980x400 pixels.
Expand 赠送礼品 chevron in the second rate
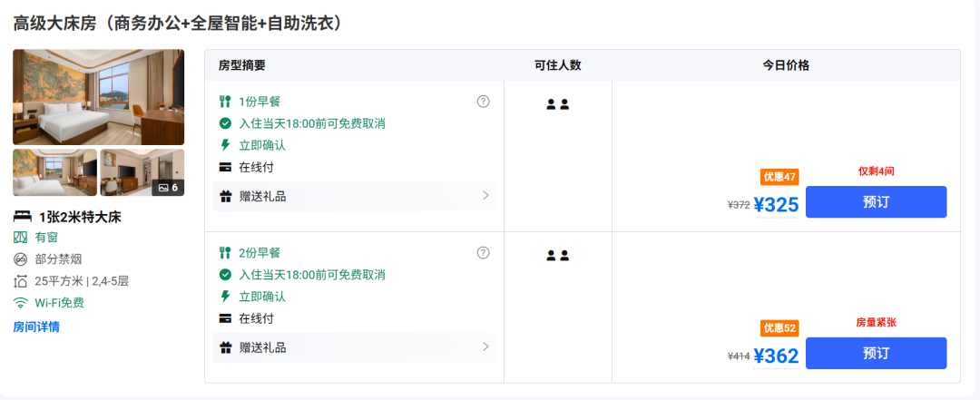(485, 346)
